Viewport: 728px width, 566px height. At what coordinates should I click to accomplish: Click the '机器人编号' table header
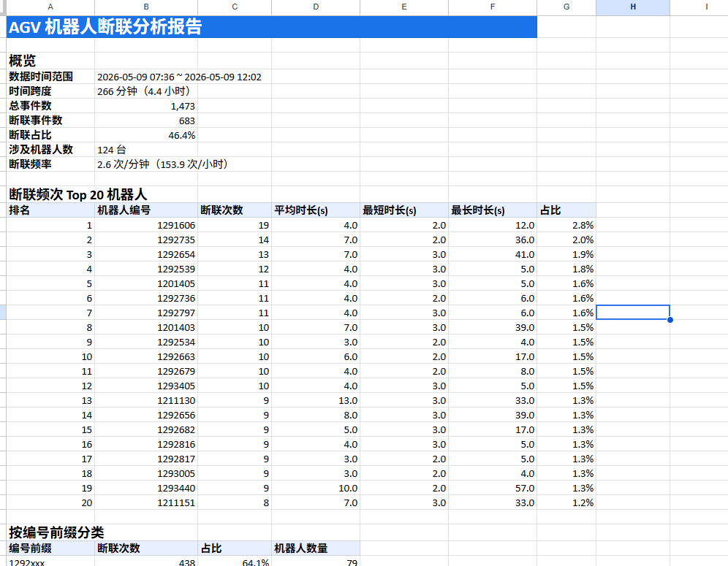coord(145,210)
